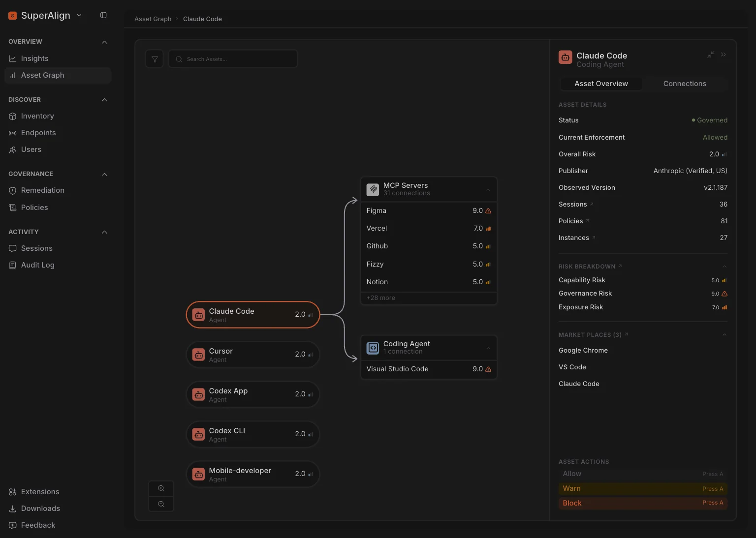This screenshot has height=538, width=756.
Task: Collapse the Risk Breakdown section
Action: pos(724,267)
